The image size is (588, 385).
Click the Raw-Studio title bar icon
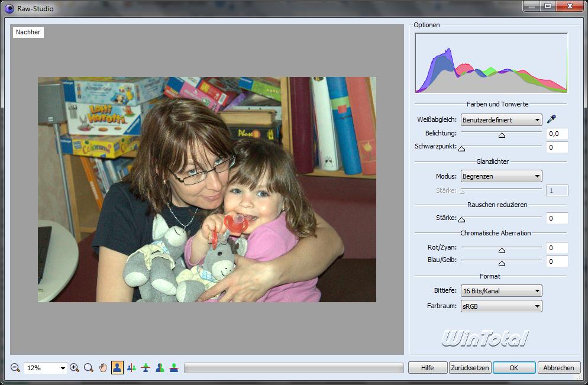pyautogui.click(x=9, y=8)
